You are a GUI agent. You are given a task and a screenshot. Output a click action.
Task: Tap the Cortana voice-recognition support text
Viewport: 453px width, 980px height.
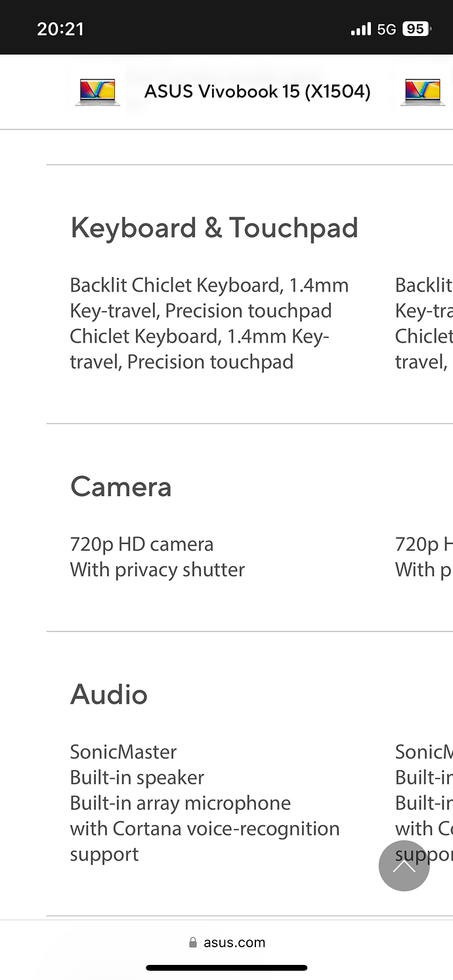[x=205, y=842]
